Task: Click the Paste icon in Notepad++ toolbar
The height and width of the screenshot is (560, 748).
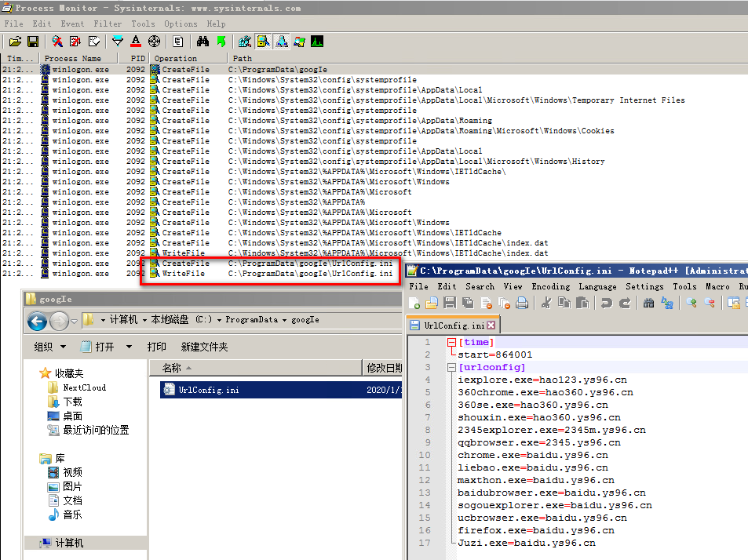Action: point(582,303)
